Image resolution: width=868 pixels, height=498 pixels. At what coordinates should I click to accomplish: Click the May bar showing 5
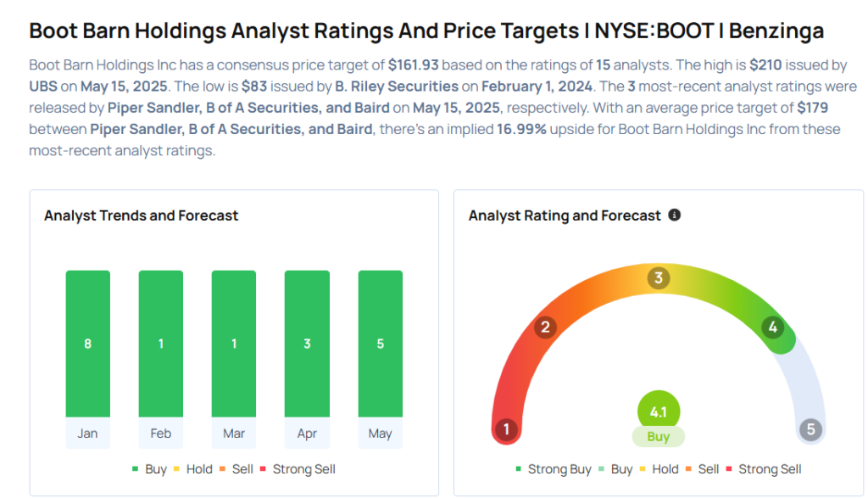pyautogui.click(x=381, y=344)
